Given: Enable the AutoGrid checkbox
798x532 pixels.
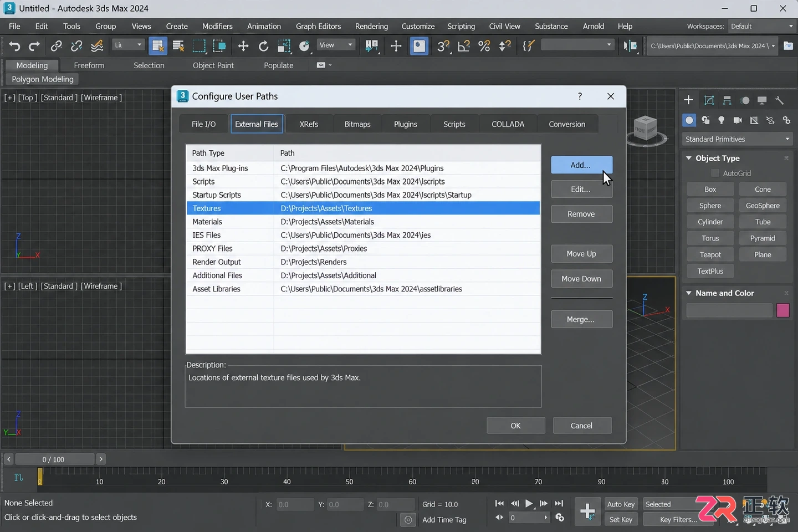Looking at the screenshot, I should [715, 173].
